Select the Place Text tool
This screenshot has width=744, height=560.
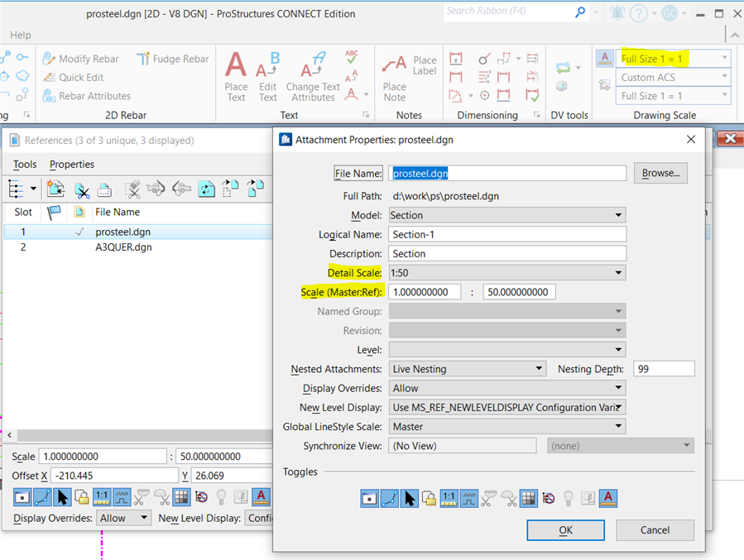236,77
